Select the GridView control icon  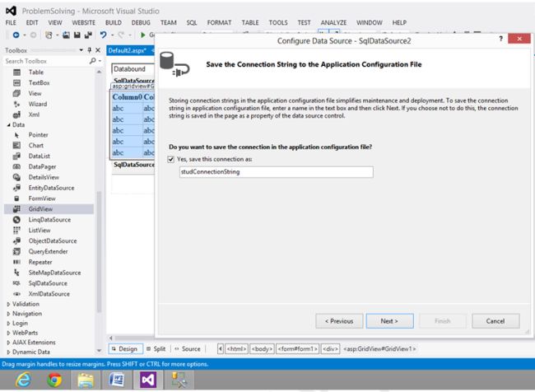(16, 209)
